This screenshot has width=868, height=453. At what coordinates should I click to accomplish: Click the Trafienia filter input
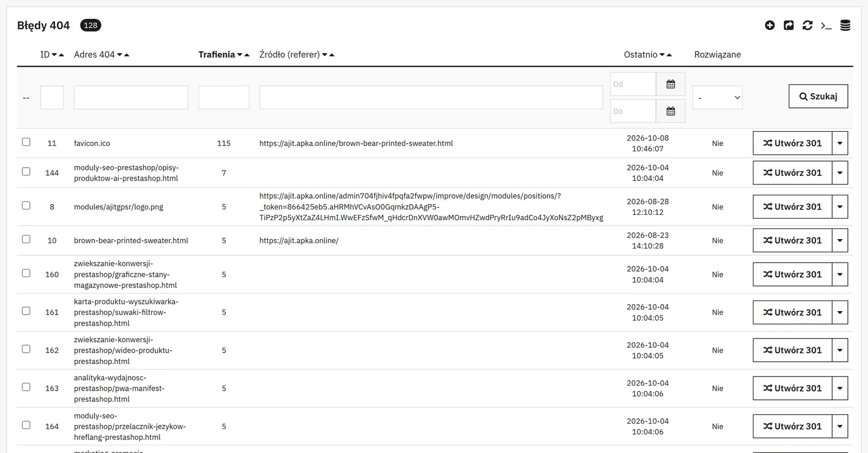tap(224, 98)
